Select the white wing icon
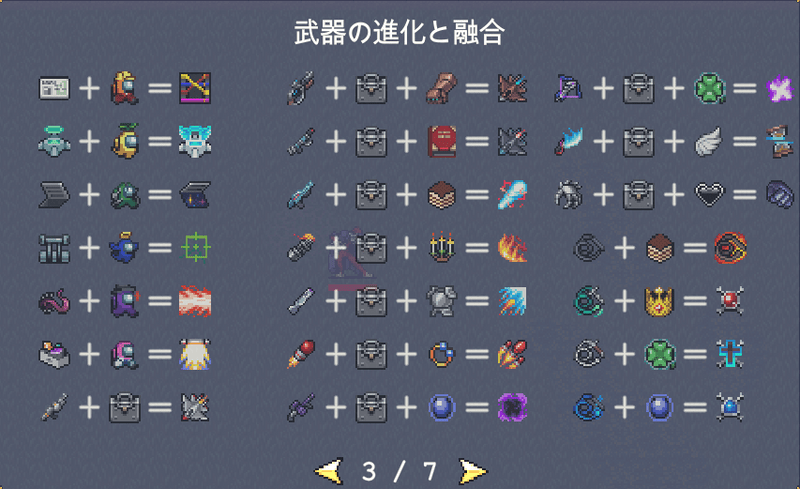The image size is (800, 489). 709,141
